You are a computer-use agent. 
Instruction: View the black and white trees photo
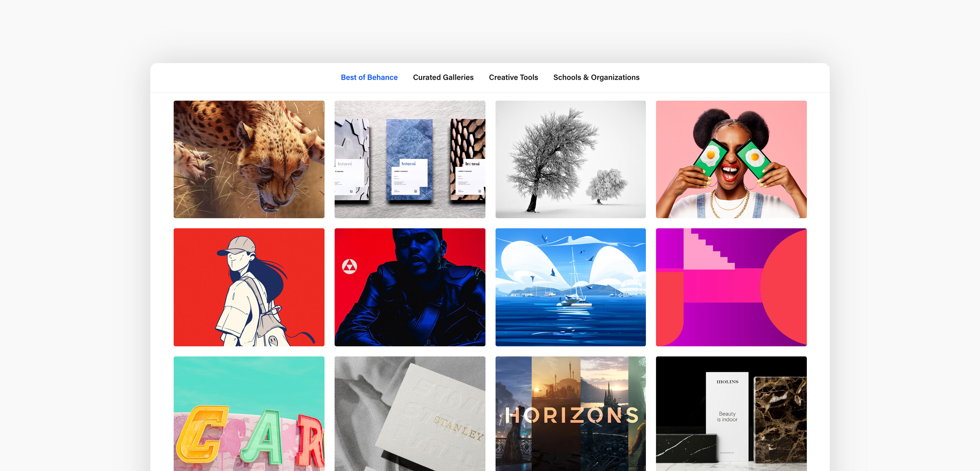pyautogui.click(x=570, y=159)
